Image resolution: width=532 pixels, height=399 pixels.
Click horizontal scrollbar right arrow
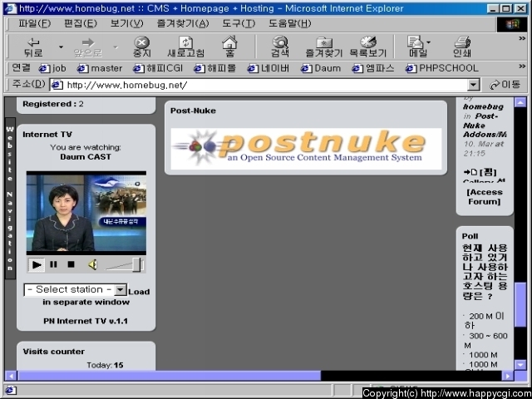(508, 376)
